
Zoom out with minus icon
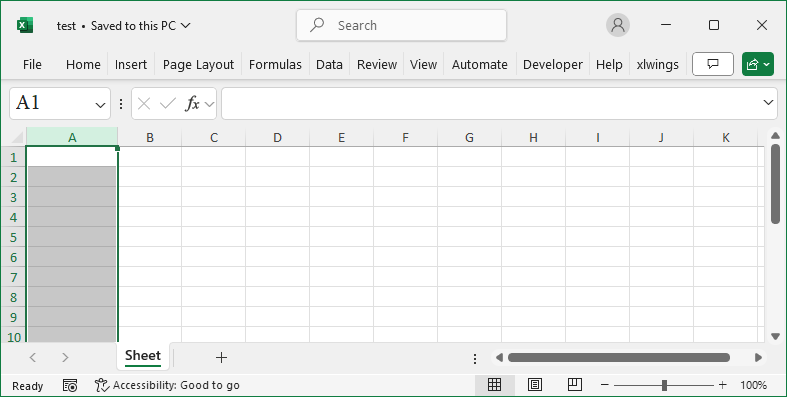[x=605, y=385]
